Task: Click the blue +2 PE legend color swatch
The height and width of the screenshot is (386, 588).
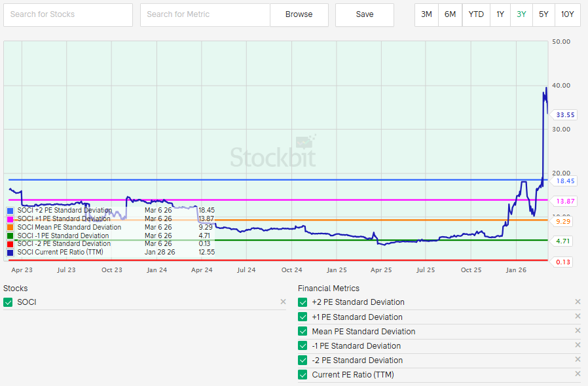Action: point(10,211)
